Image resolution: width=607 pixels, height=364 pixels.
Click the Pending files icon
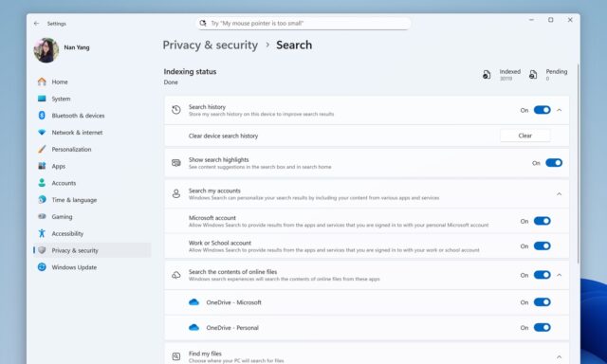[x=533, y=75]
